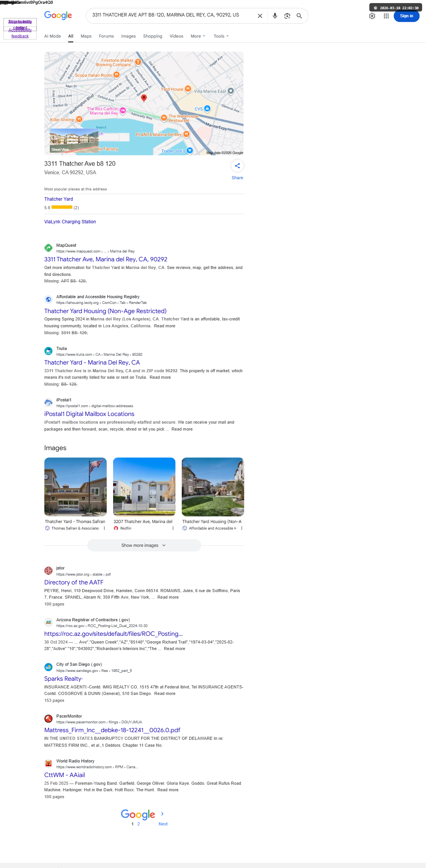Clear the search box text
The width and height of the screenshot is (431, 868).
coord(260,16)
